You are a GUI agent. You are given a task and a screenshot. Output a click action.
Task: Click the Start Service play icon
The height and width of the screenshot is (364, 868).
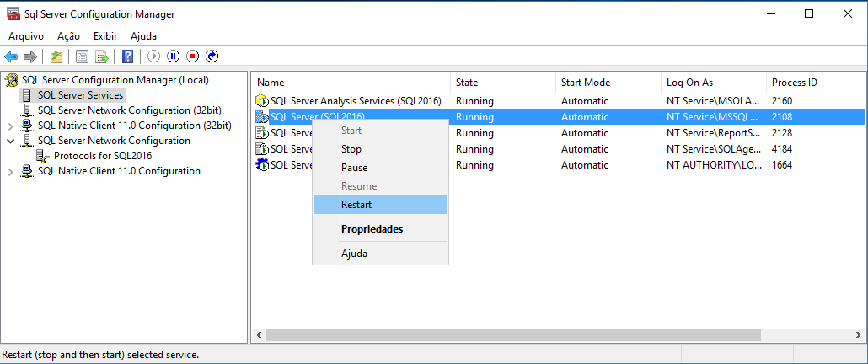pos(154,56)
